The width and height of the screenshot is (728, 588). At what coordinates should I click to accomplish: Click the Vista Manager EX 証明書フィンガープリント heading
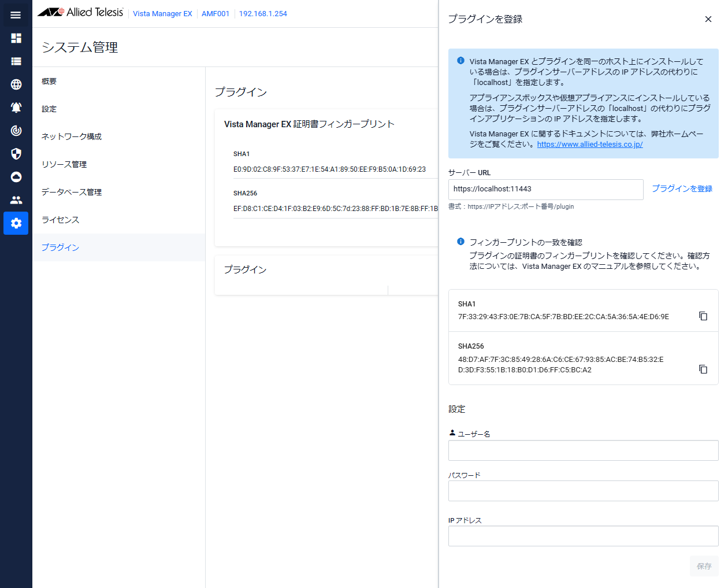point(309,124)
